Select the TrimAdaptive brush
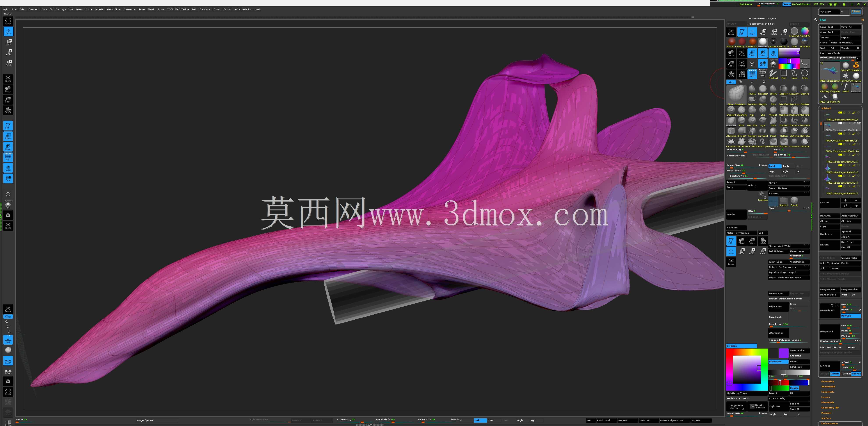Screen dimensions: 868x426 (x=763, y=90)
